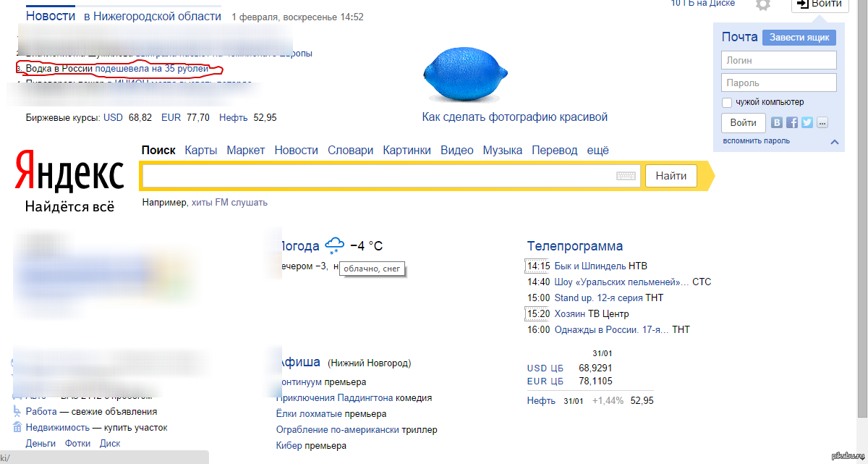Viewport: 868px width, 464px height.
Task: Open '10 ГБ на Диске' link
Action: 703,4
